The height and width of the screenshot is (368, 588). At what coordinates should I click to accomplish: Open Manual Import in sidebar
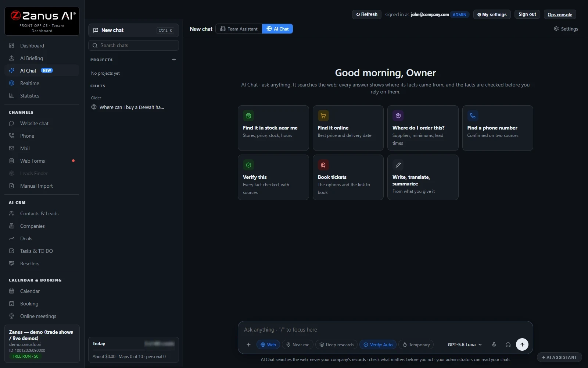coord(42,186)
